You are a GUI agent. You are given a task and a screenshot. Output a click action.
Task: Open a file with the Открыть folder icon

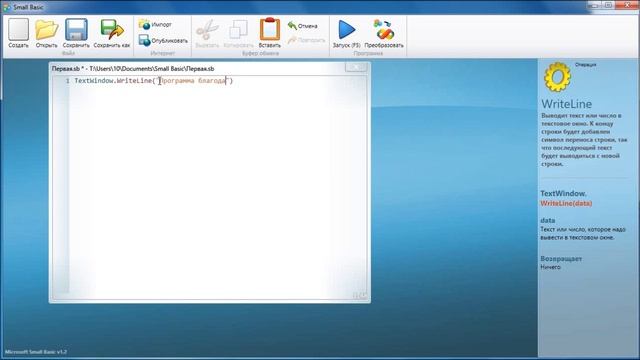coord(47,33)
